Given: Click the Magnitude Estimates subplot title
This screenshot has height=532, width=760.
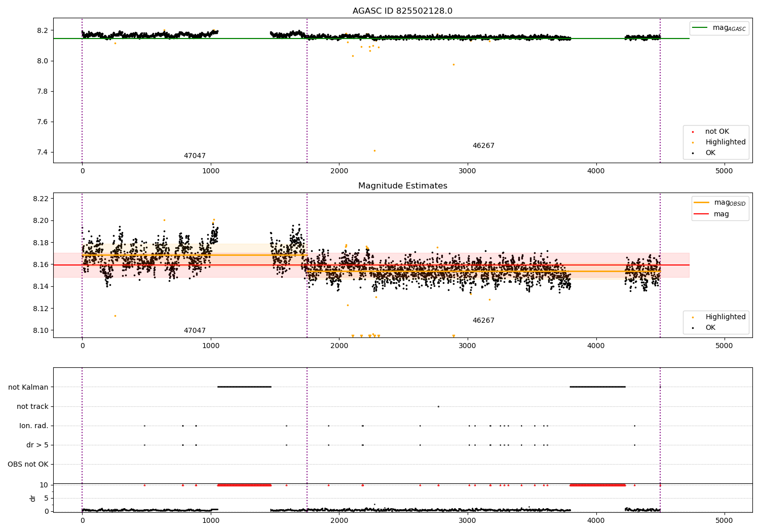Looking at the screenshot, I should point(402,186).
